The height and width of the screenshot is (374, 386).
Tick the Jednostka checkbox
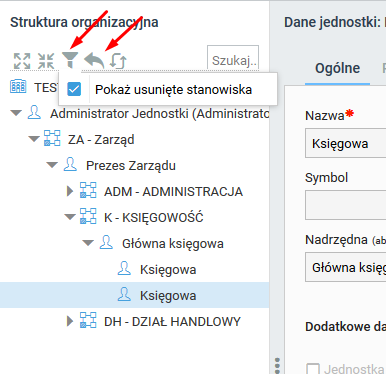313,369
